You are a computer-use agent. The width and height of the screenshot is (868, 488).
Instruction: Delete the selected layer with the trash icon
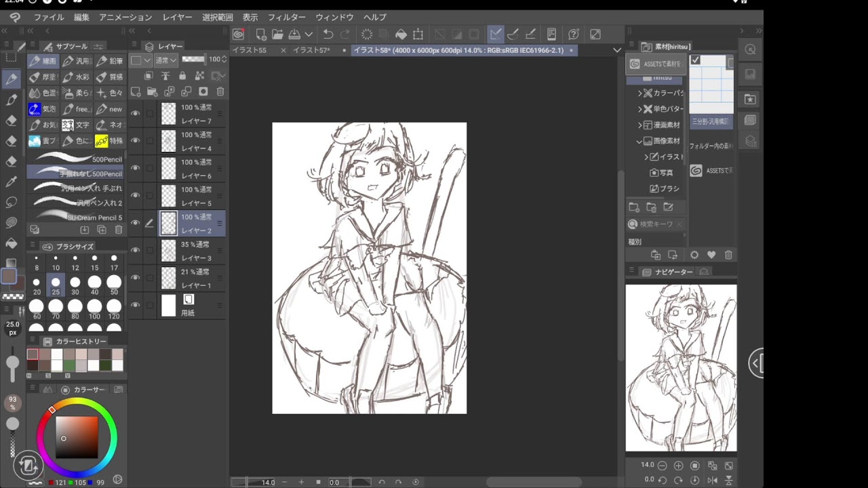pyautogui.click(x=220, y=91)
